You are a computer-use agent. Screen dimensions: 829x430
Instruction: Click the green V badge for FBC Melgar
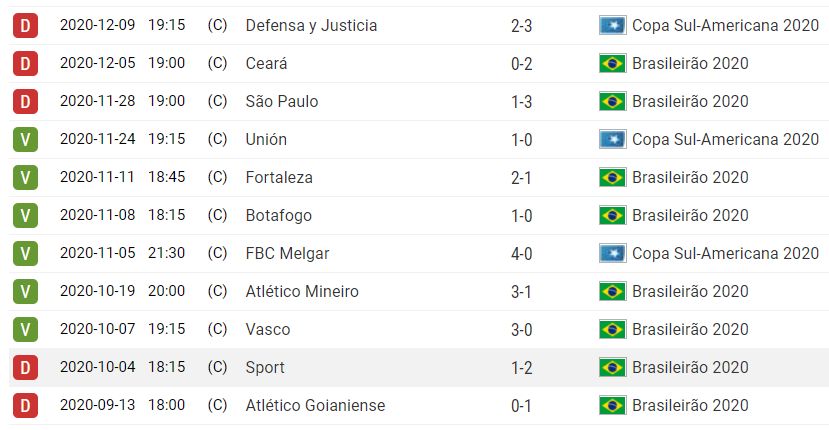pyautogui.click(x=25, y=253)
